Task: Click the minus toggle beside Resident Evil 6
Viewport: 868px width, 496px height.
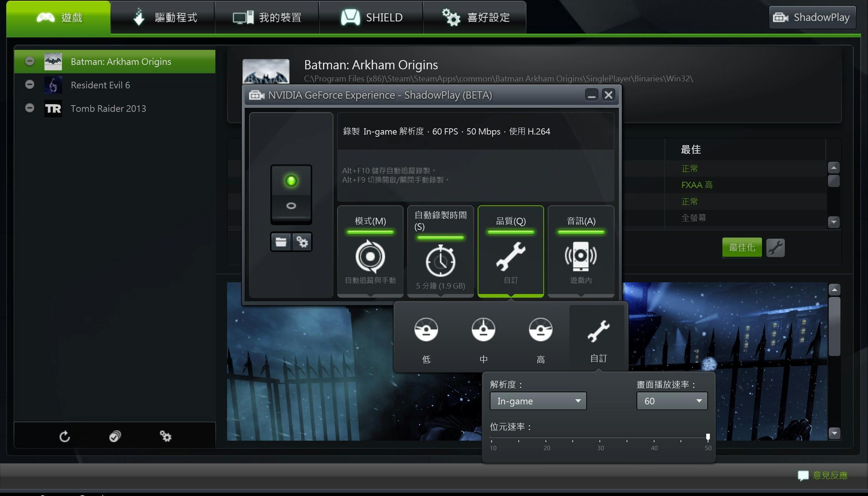Action: pyautogui.click(x=30, y=85)
